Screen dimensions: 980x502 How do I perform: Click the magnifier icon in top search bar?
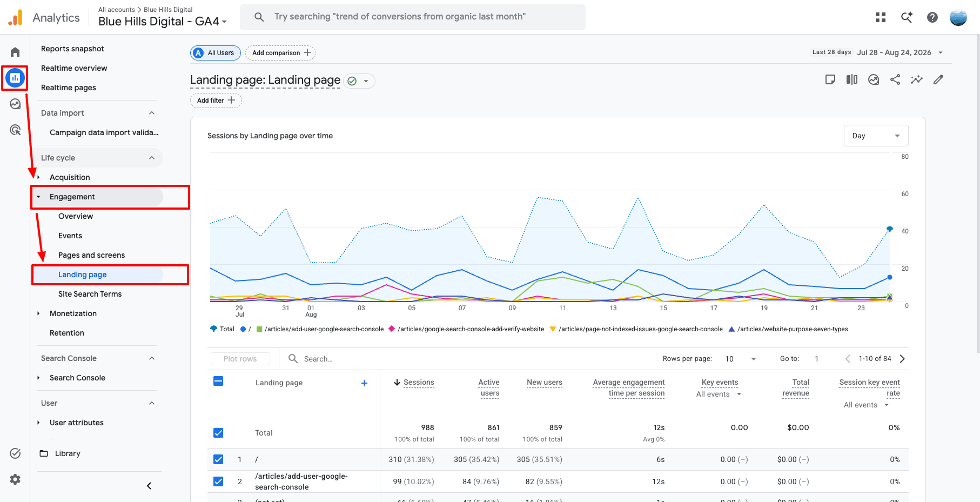tap(259, 17)
